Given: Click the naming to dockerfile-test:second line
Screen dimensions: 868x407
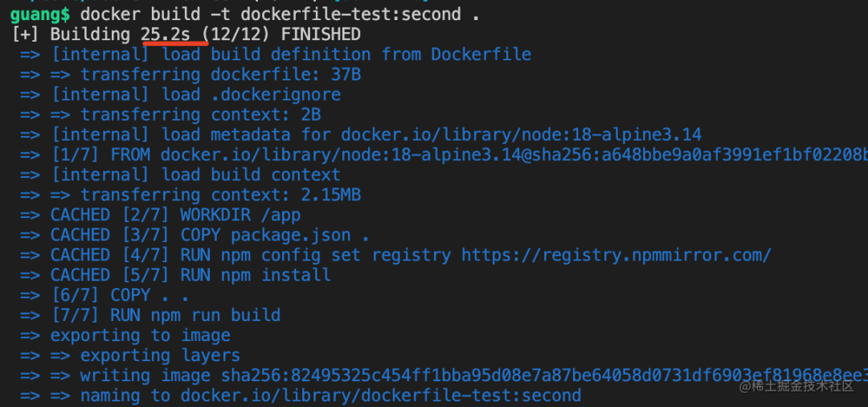Looking at the screenshot, I should pos(330,396).
